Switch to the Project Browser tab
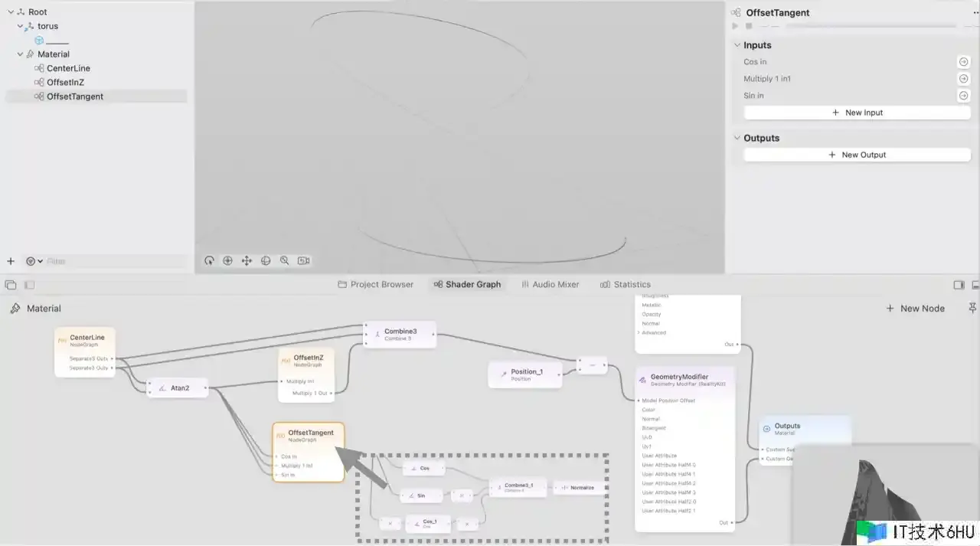Image resolution: width=980 pixels, height=546 pixels. (375, 284)
